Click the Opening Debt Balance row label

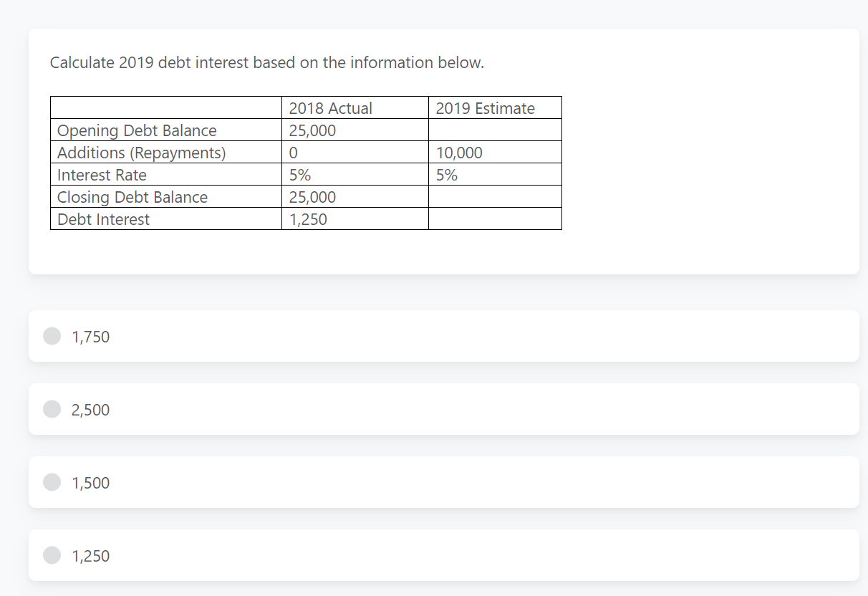136,130
